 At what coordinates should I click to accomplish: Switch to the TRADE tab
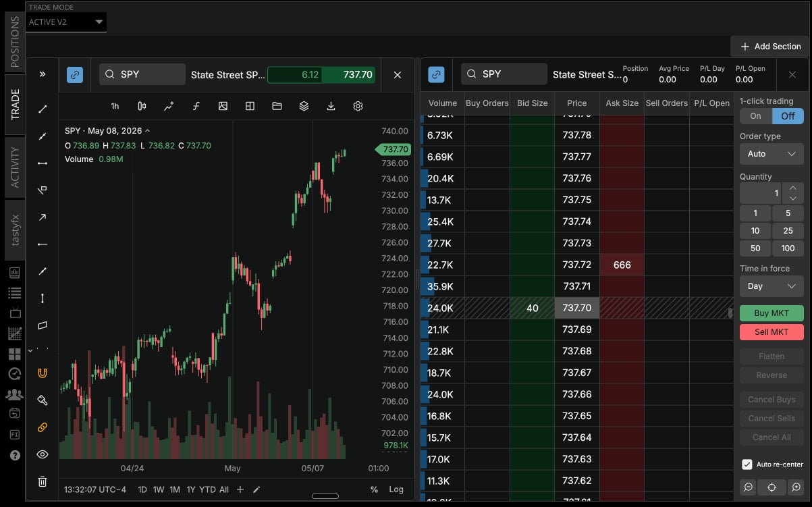point(15,105)
